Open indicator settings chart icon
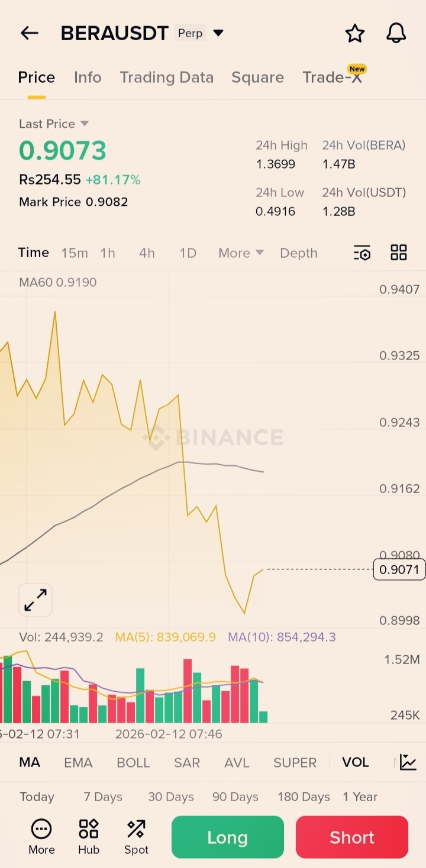 [x=408, y=762]
